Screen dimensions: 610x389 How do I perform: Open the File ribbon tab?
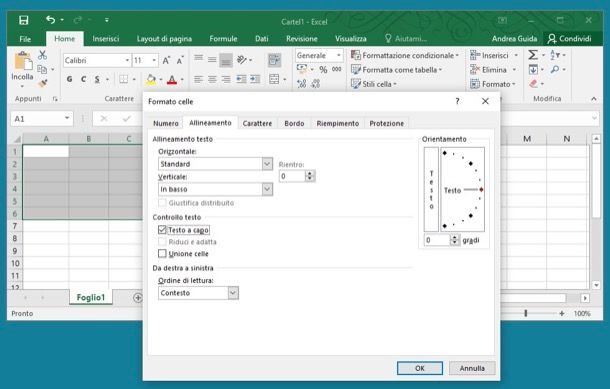click(25, 39)
